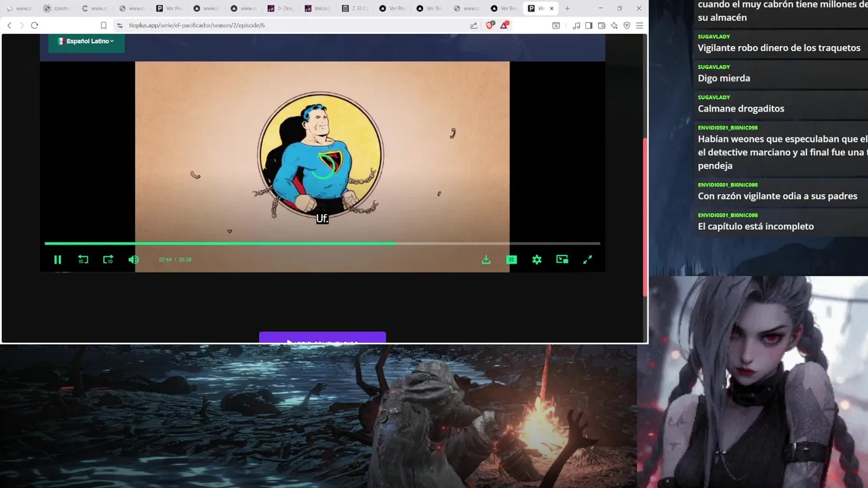The width and height of the screenshot is (868, 488).
Task: Click chat message 'Calmane drogaditos'
Action: coord(741,108)
